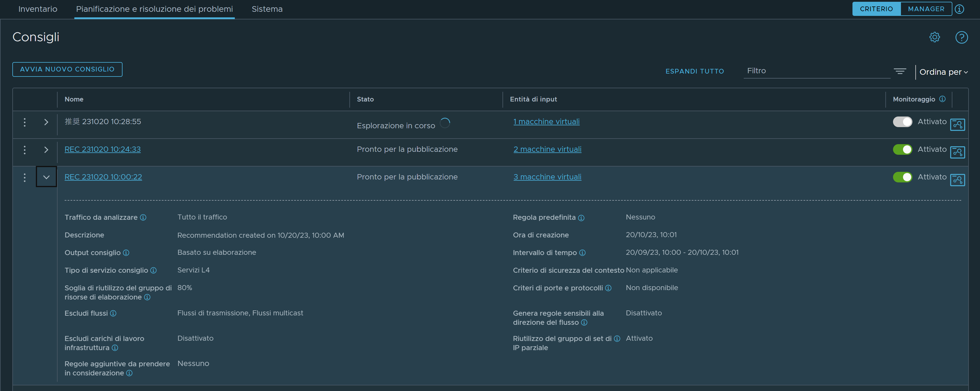
Task: Click Servizi L4 value
Action: (x=193, y=270)
